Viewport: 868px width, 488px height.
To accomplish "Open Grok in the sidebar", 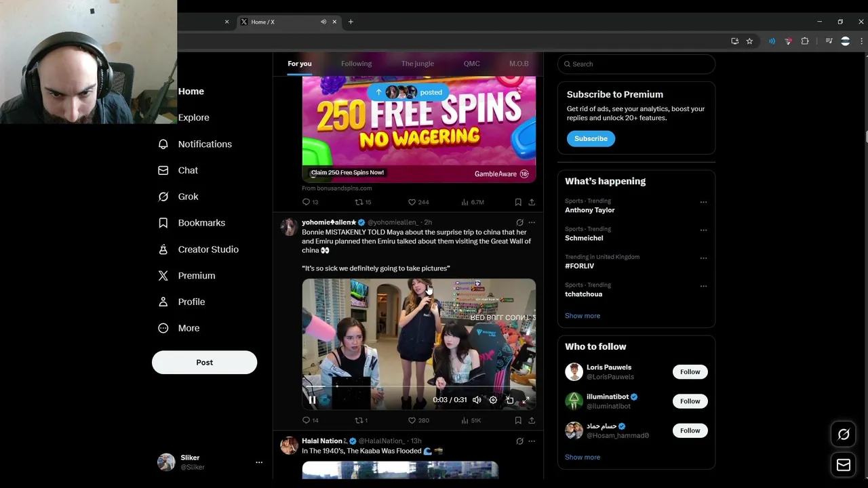I will (179, 197).
